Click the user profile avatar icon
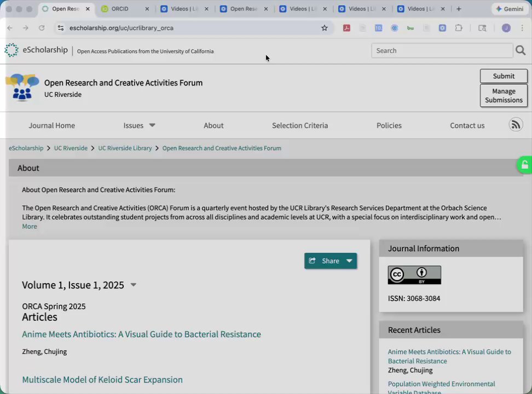Image resolution: width=532 pixels, height=394 pixels. click(x=506, y=28)
